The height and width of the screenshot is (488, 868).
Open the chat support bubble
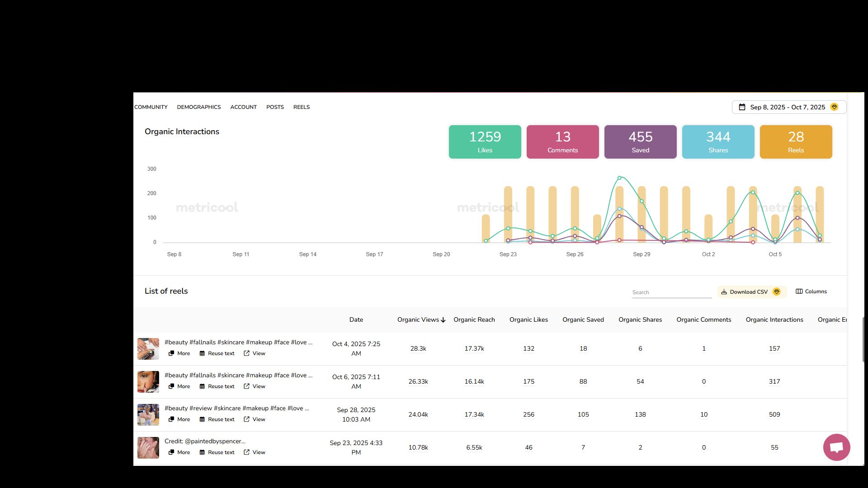(836, 447)
